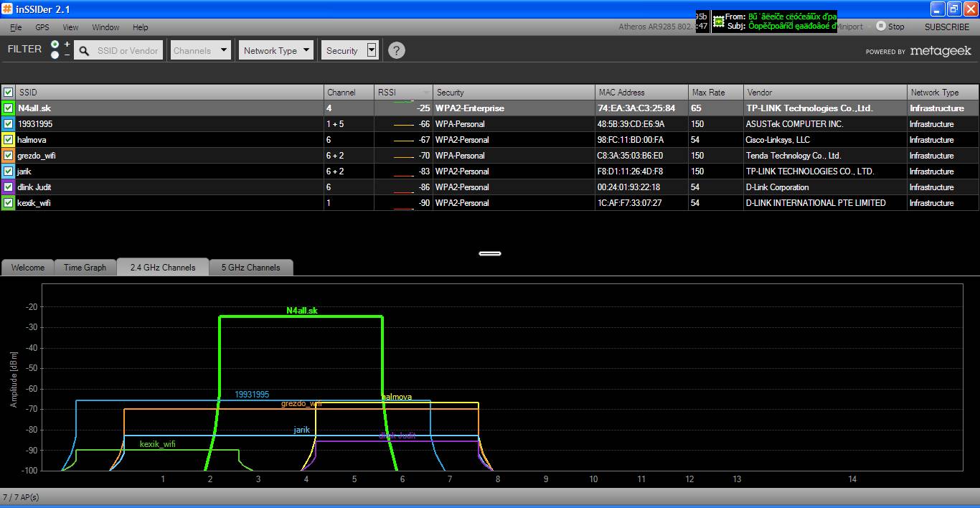The width and height of the screenshot is (980, 508).
Task: Uncheck the N4all.sk network checkbox
Action: point(9,108)
